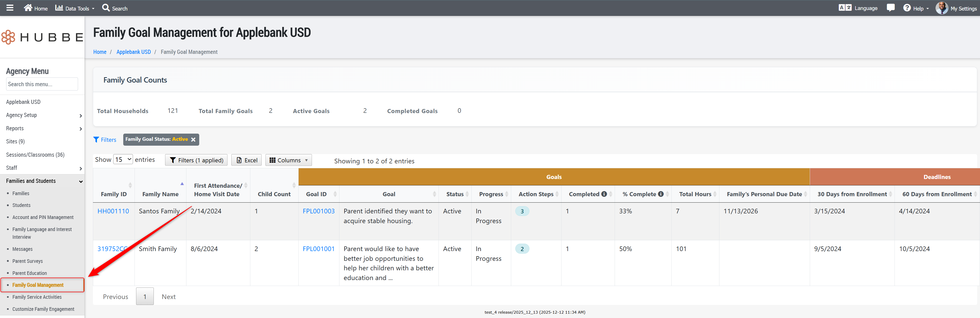Open the Data Tools menu
Viewport: 980px width, 318px height.
75,8
